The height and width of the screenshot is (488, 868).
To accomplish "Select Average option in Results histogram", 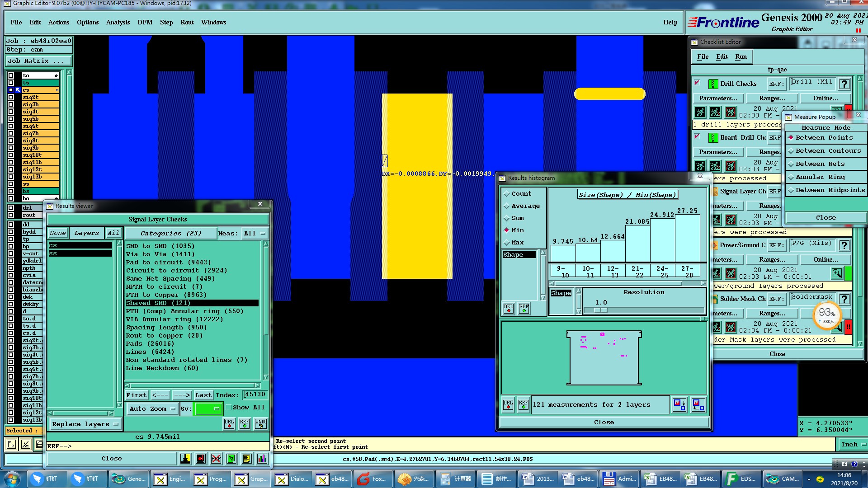I will 522,206.
